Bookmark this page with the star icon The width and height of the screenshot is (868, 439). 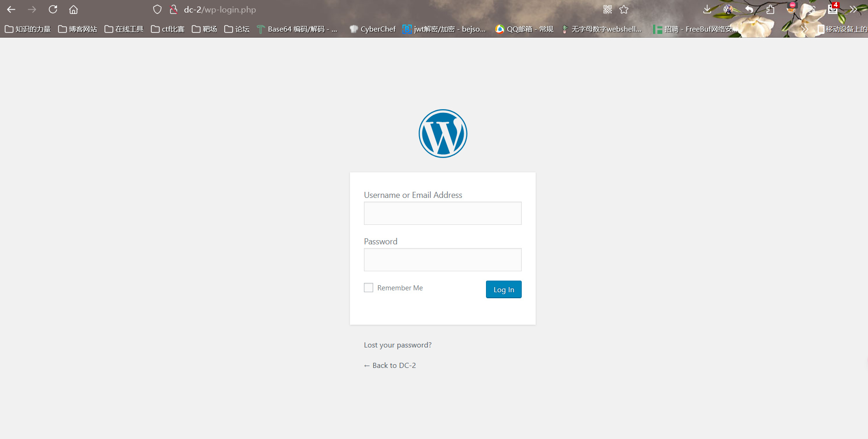click(624, 9)
